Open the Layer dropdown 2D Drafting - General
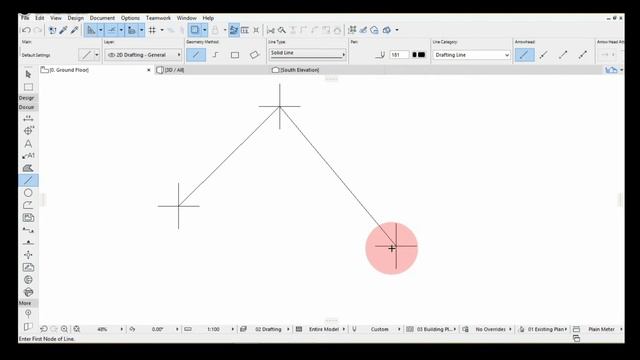 click(143, 55)
